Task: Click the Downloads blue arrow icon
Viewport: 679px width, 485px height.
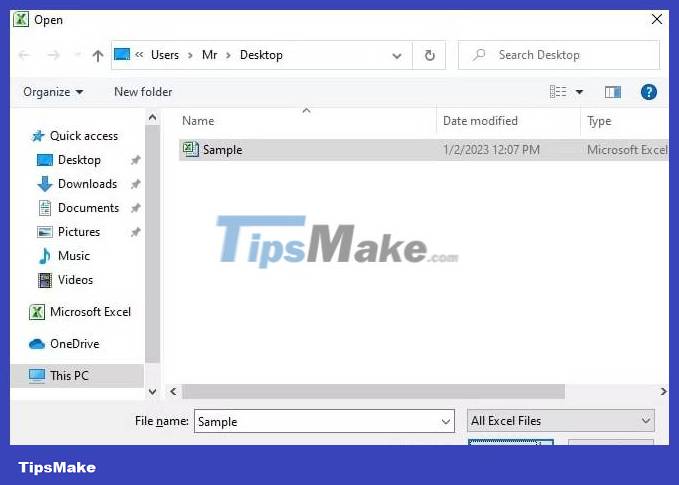Action: click(x=45, y=184)
